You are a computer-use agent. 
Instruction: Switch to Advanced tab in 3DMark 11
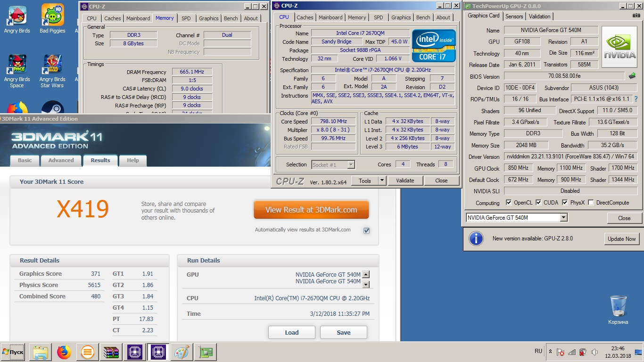[x=61, y=160]
